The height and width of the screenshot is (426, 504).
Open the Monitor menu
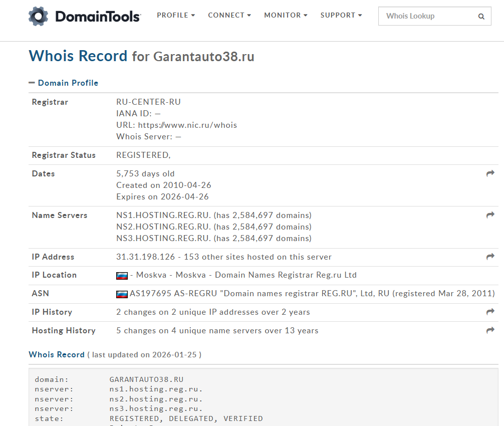coord(286,15)
